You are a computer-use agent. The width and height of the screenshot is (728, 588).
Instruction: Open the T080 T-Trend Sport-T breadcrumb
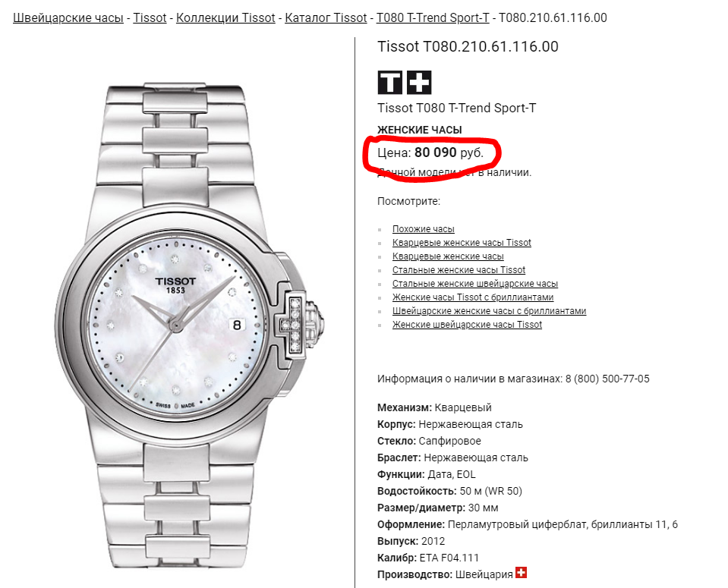433,18
